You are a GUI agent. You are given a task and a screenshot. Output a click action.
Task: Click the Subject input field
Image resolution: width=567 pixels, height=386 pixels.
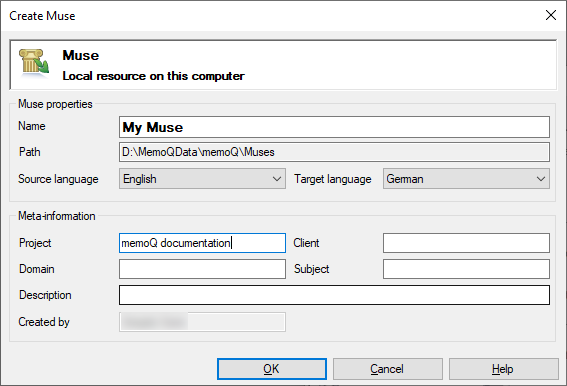click(466, 269)
